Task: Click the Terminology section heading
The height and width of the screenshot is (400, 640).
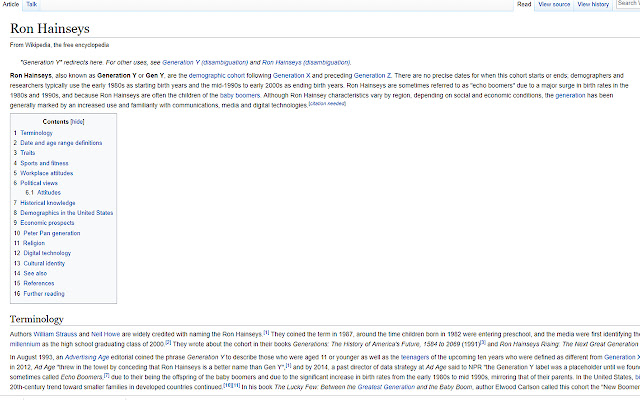Action: coord(37,319)
